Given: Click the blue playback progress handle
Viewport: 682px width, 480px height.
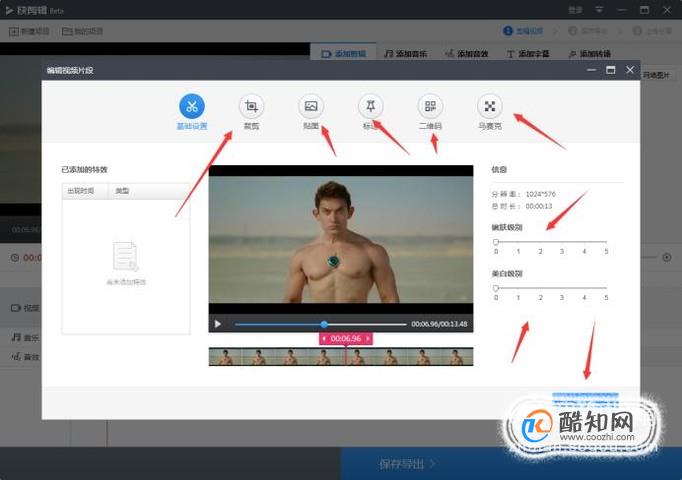Looking at the screenshot, I should click(x=324, y=324).
